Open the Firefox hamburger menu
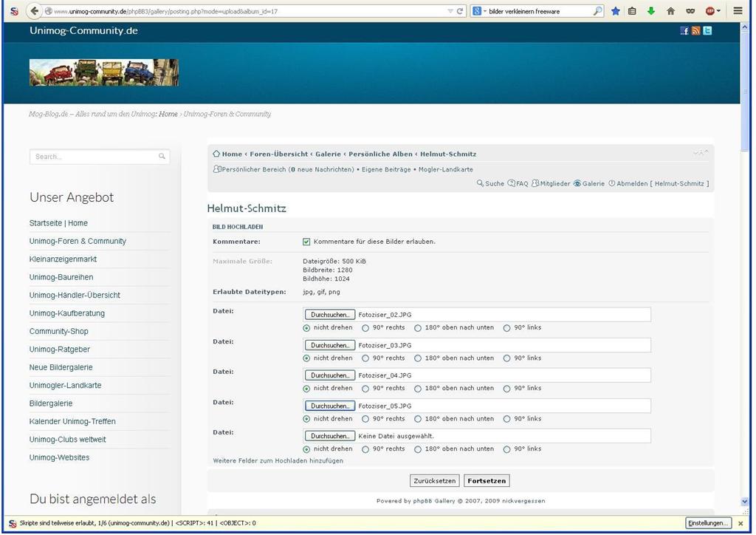The width and height of the screenshot is (756, 535). click(x=738, y=11)
